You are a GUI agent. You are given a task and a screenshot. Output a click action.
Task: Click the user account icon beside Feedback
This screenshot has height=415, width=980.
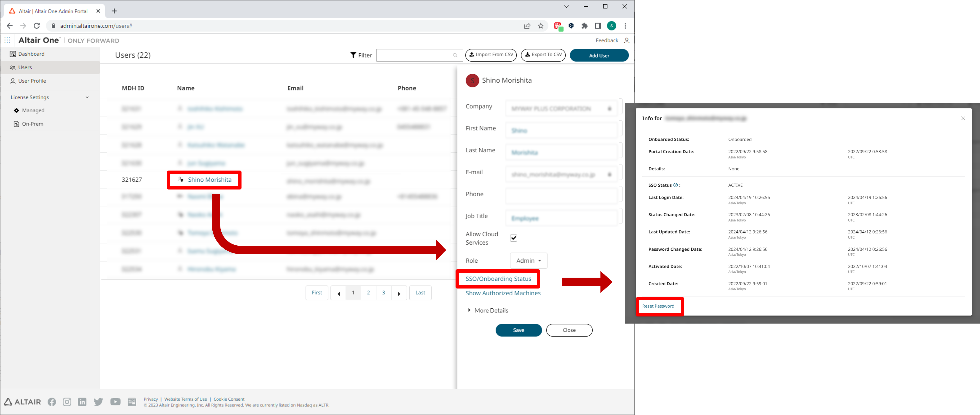coord(626,40)
